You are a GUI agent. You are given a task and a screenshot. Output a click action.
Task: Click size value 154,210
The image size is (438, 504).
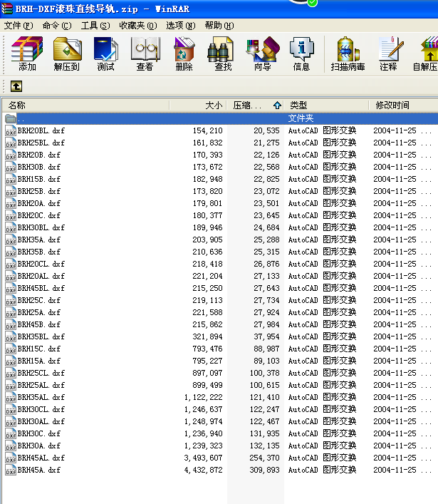click(x=207, y=130)
